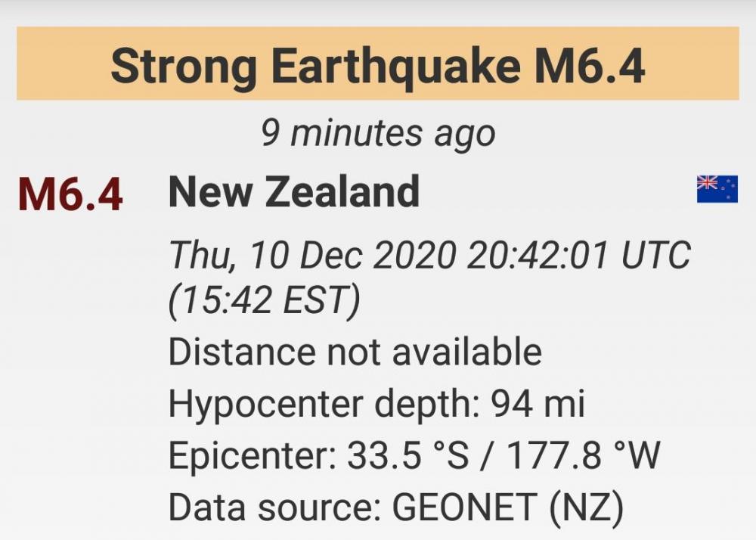Tap the orange Strong Earthquake banner
The height and width of the screenshot is (540, 756).
pyautogui.click(x=377, y=64)
